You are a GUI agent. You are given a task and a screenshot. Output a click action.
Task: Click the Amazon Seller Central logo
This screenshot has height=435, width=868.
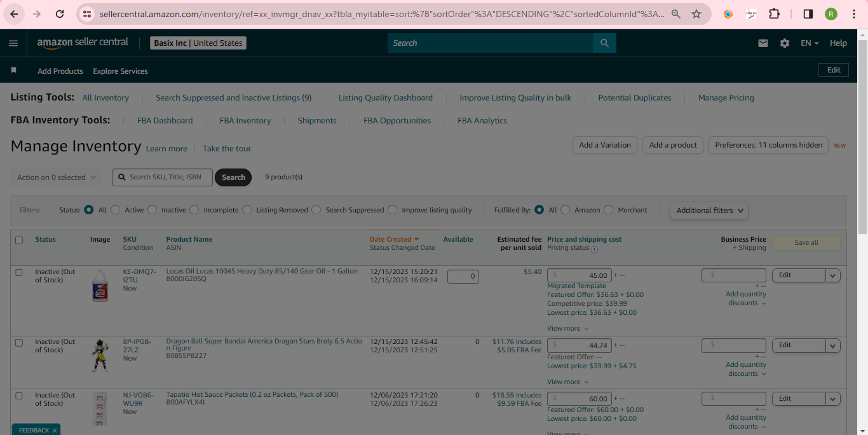click(83, 43)
